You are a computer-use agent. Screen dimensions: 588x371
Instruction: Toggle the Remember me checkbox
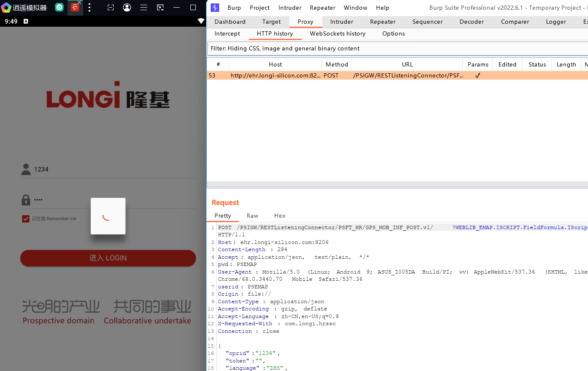[25, 219]
